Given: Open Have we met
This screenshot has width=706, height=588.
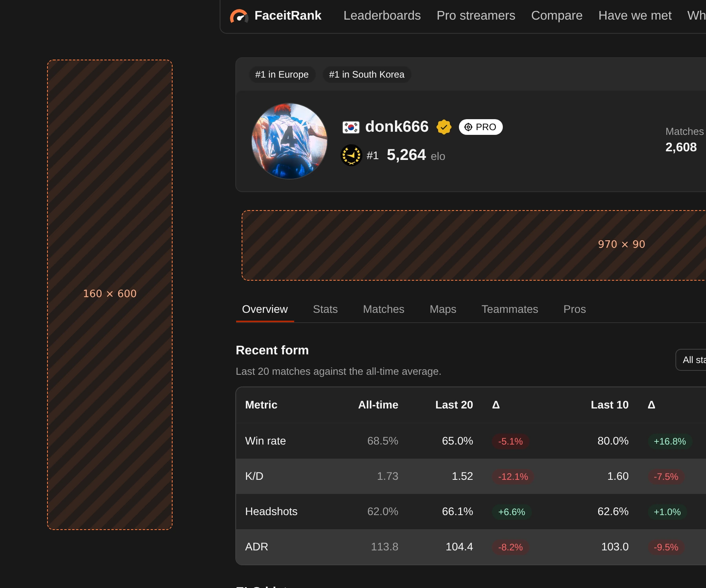Looking at the screenshot, I should pyautogui.click(x=635, y=15).
